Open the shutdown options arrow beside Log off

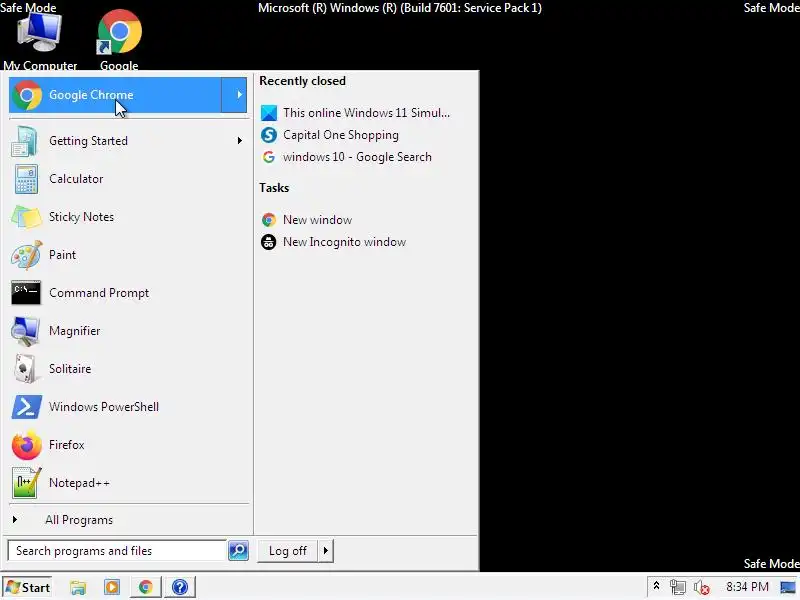(326, 551)
